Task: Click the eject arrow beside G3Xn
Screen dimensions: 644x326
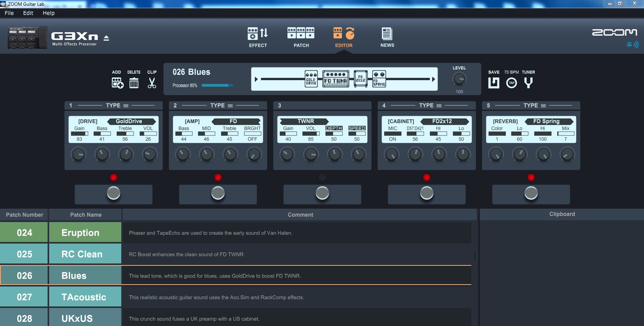Action: [106, 38]
